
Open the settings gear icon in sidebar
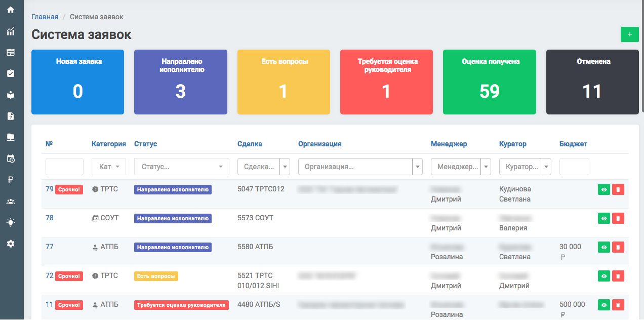pos(11,244)
